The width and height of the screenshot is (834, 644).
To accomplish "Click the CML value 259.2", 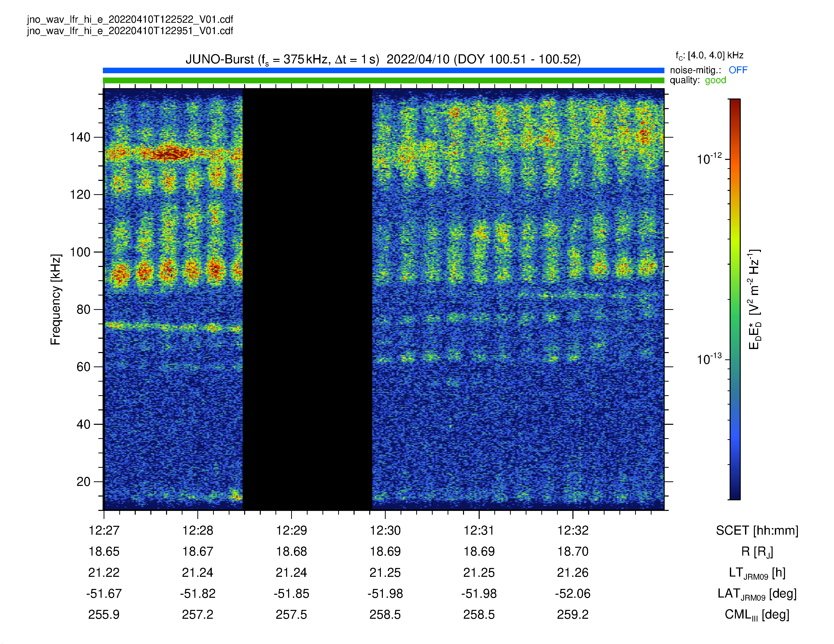I will click(572, 615).
